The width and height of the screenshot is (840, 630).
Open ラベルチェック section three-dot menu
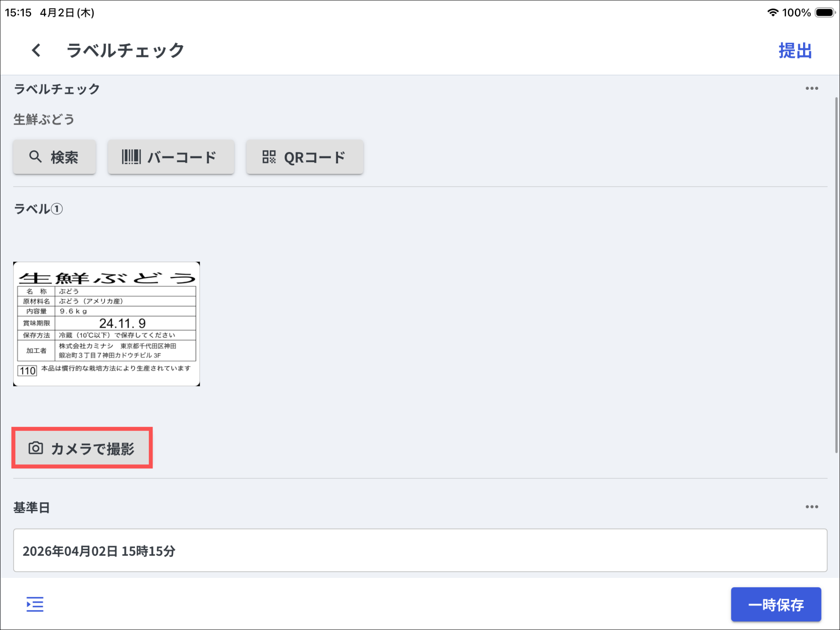(811, 89)
